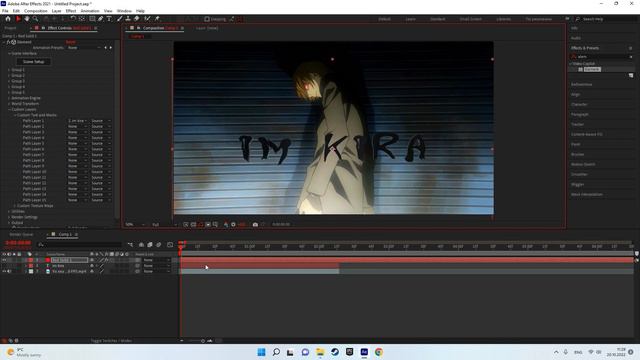Toggle Frame Blending switch in timeline
The height and width of the screenshot is (360, 640).
click(x=150, y=244)
